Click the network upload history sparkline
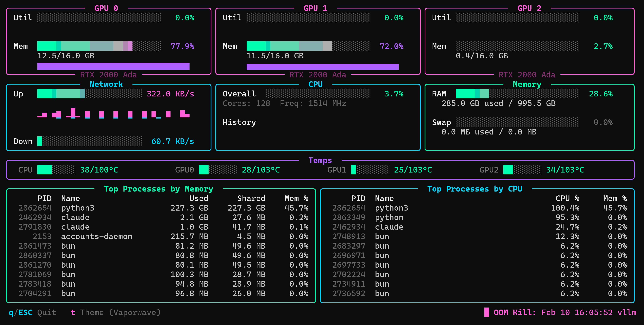 (113, 113)
